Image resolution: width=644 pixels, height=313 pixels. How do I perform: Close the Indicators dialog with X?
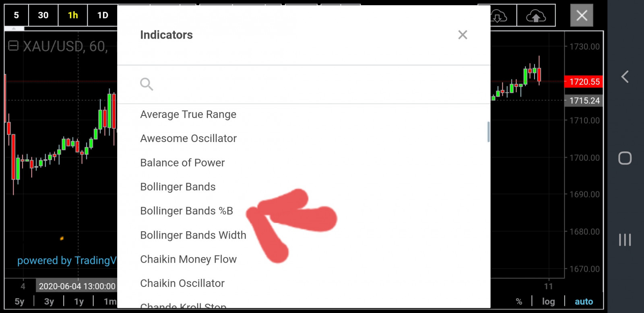(x=462, y=35)
